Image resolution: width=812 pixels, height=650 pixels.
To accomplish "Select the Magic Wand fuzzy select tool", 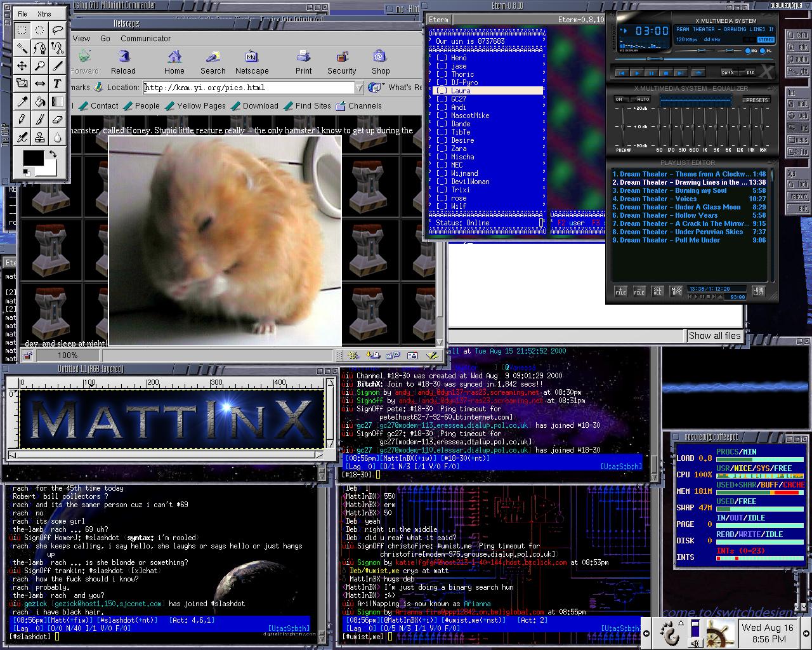I will [22, 48].
